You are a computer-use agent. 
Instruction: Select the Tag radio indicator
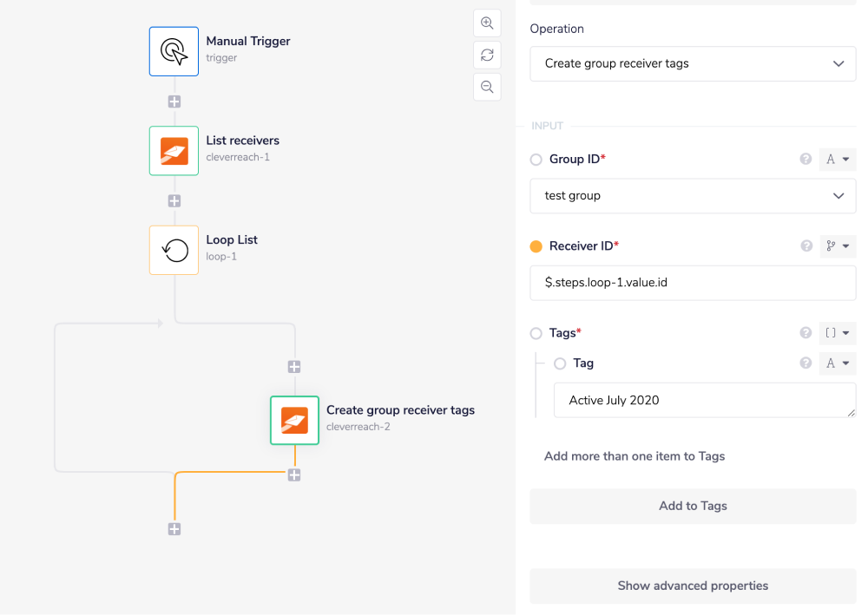[560, 363]
